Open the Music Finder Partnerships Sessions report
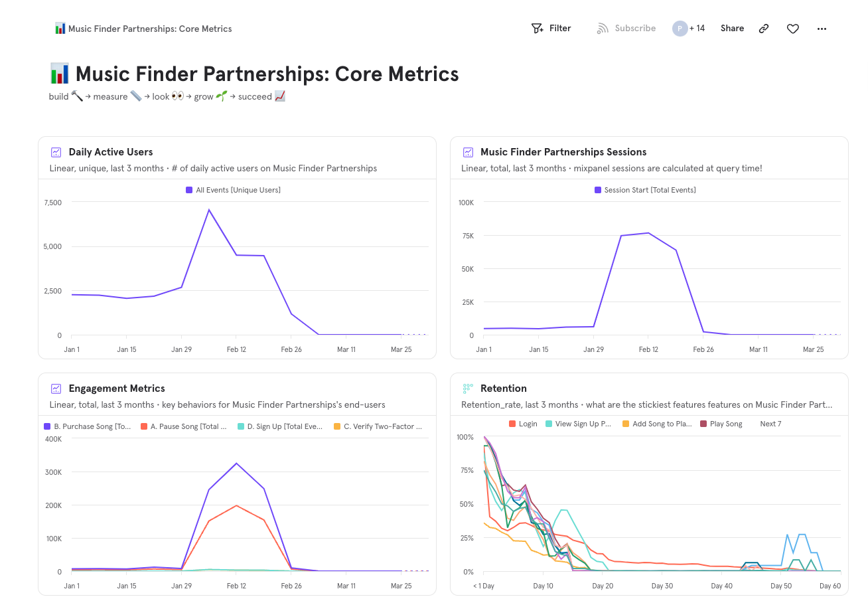Screen dimensions: 868x605 563,152
